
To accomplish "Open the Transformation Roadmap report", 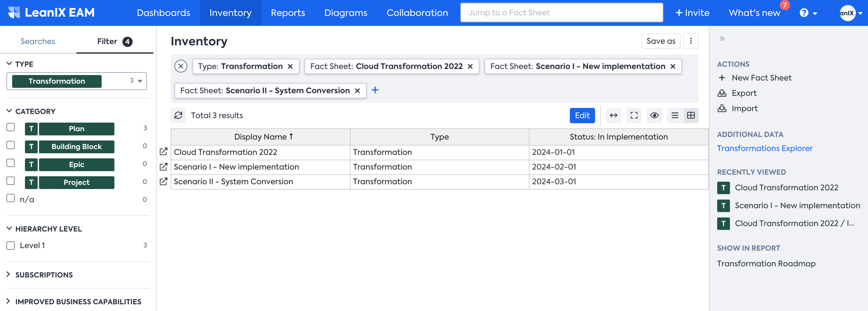I will coord(766,263).
